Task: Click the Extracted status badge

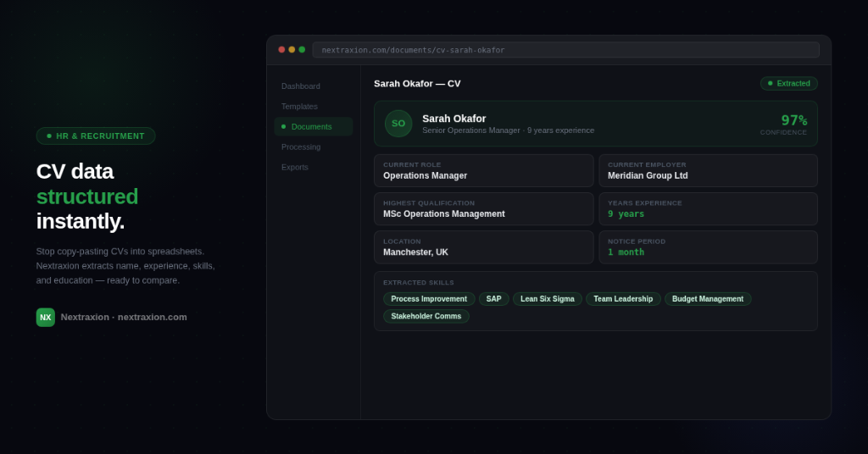Action: point(789,84)
